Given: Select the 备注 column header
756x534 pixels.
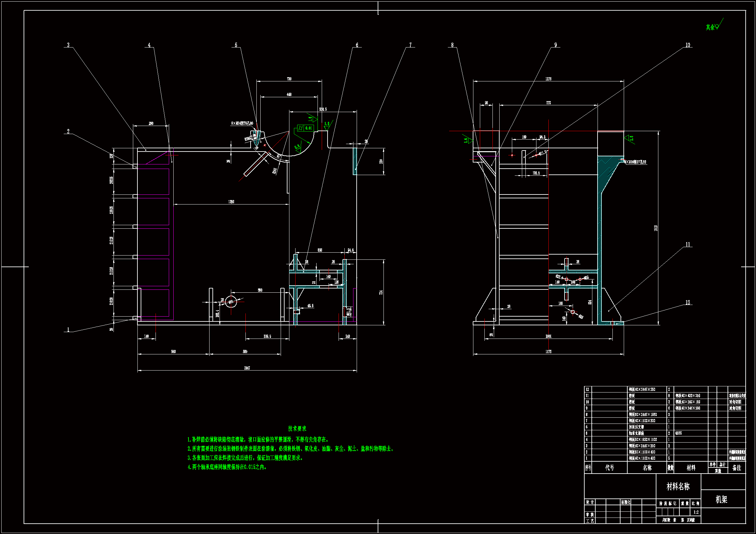Looking at the screenshot, I should (737, 467).
